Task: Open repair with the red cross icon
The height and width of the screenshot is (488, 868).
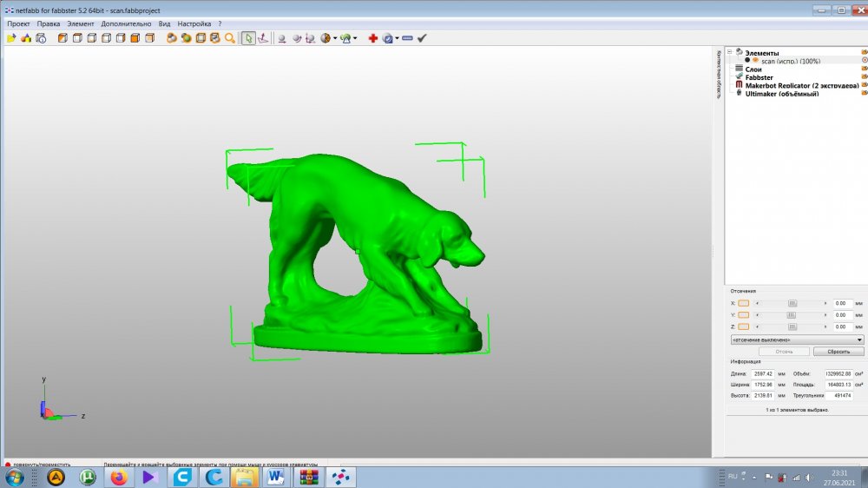Action: [x=372, y=38]
